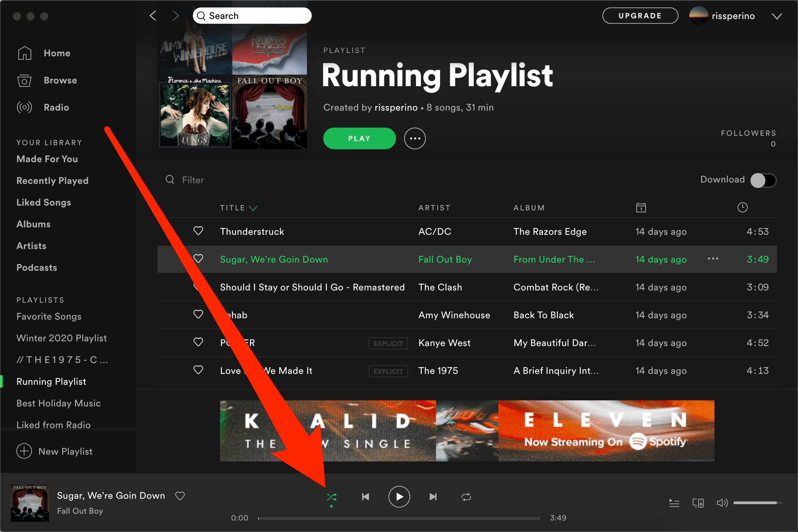Go to Browse in the sidebar

60,80
